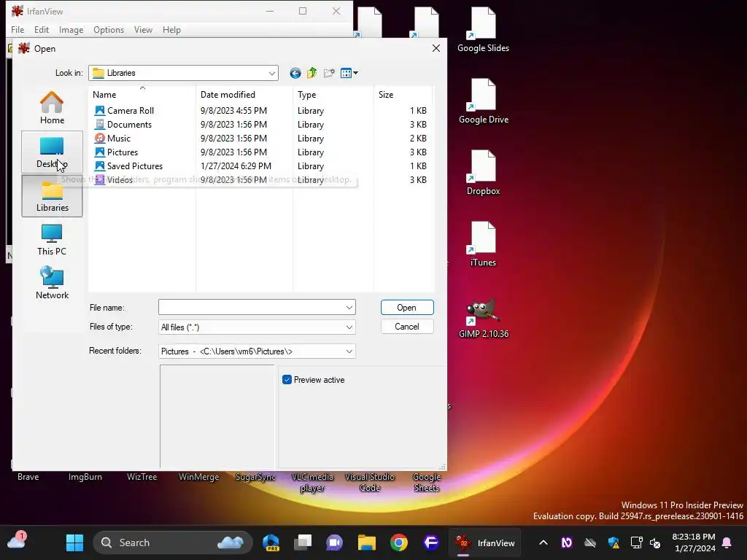Expand the Files of type dropdown
The height and width of the screenshot is (560, 747).
349,327
